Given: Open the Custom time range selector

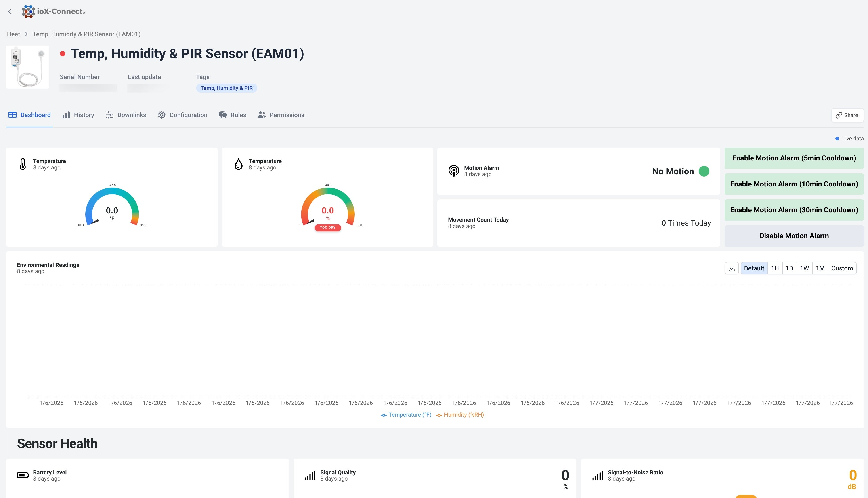Looking at the screenshot, I should pyautogui.click(x=842, y=268).
